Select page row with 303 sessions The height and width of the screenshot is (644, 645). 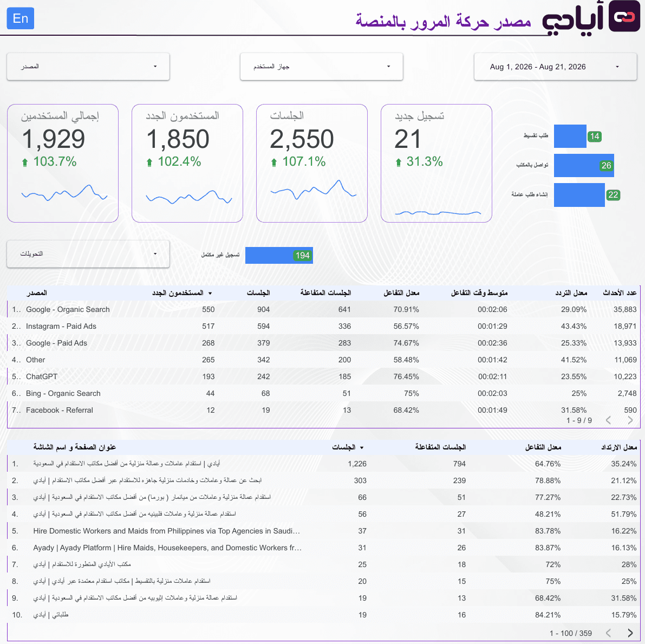(x=323, y=480)
